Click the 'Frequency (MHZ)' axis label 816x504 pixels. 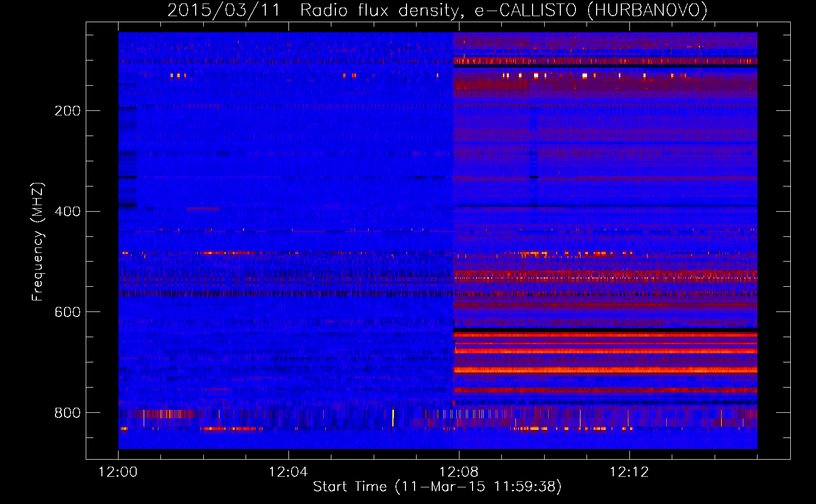coord(38,241)
